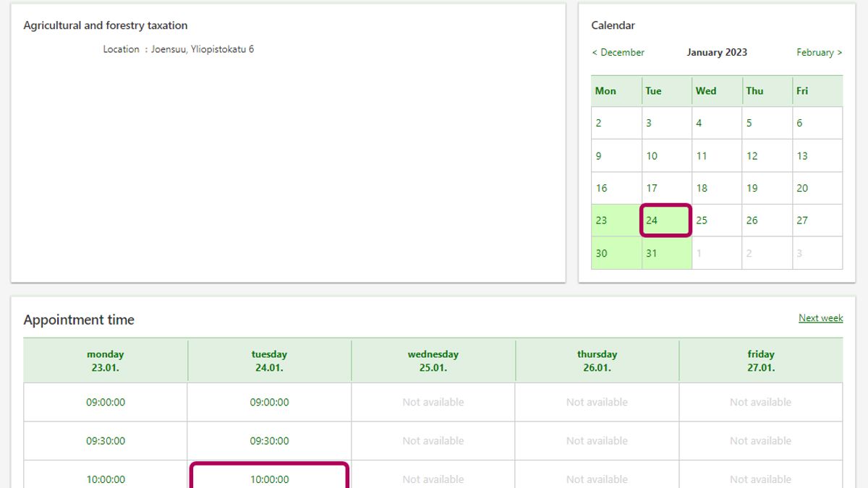Go to next month February
The image size is (868, 488).
[x=819, y=52]
